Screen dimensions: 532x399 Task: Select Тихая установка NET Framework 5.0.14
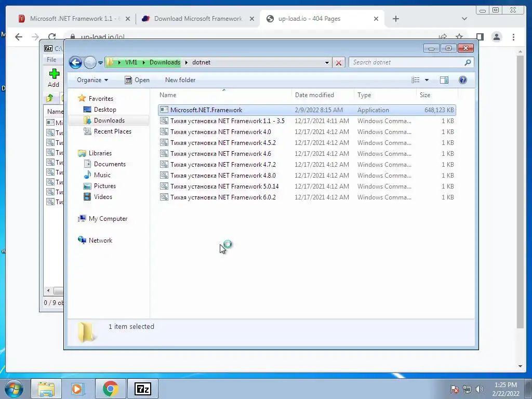coord(307,187)
